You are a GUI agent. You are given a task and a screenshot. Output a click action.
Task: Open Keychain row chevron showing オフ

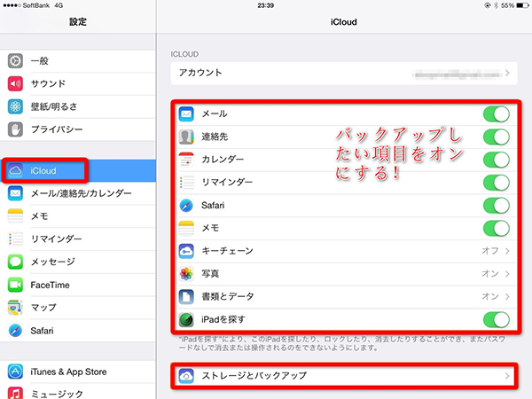pyautogui.click(x=507, y=251)
